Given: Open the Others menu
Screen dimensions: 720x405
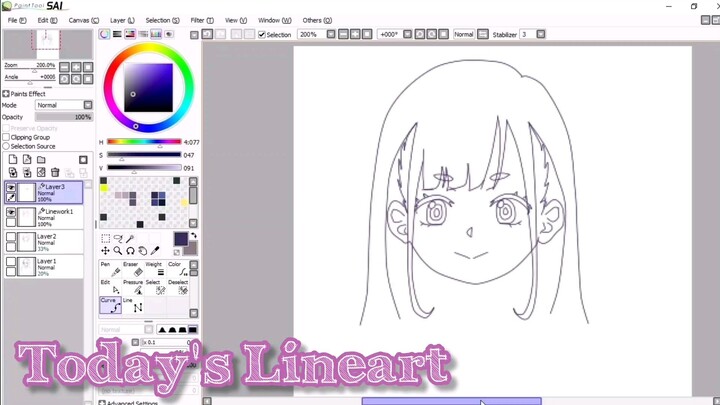Looking at the screenshot, I should point(317,20).
